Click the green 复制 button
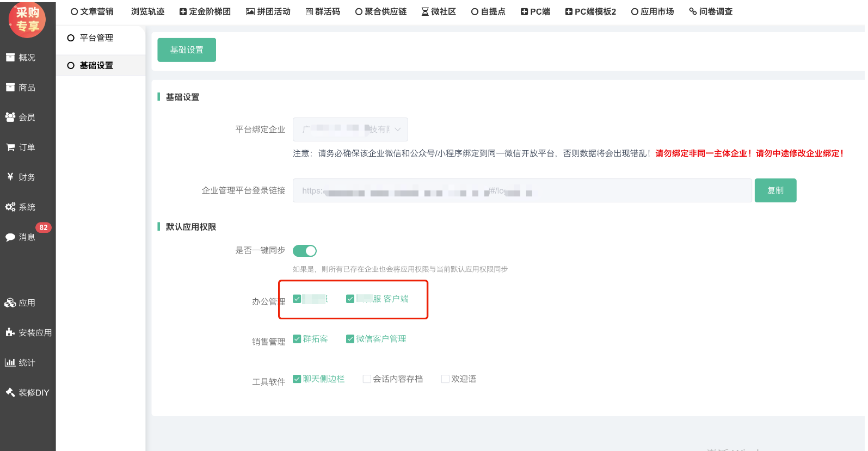The image size is (868, 451). [775, 190]
